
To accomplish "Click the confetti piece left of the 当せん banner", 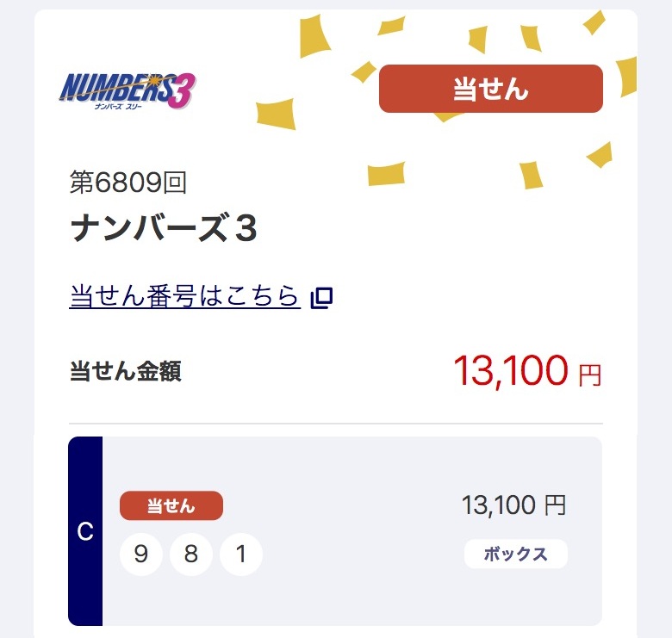I will pyautogui.click(x=276, y=114).
